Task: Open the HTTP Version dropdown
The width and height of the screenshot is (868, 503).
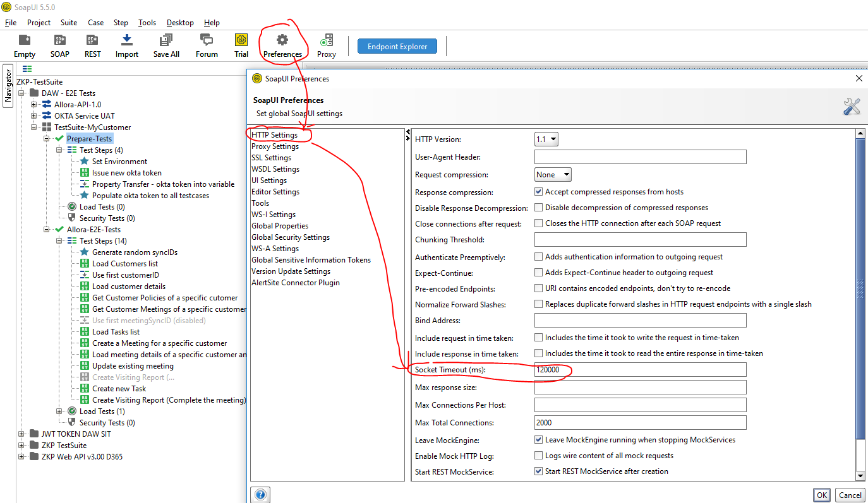Action: (x=546, y=139)
